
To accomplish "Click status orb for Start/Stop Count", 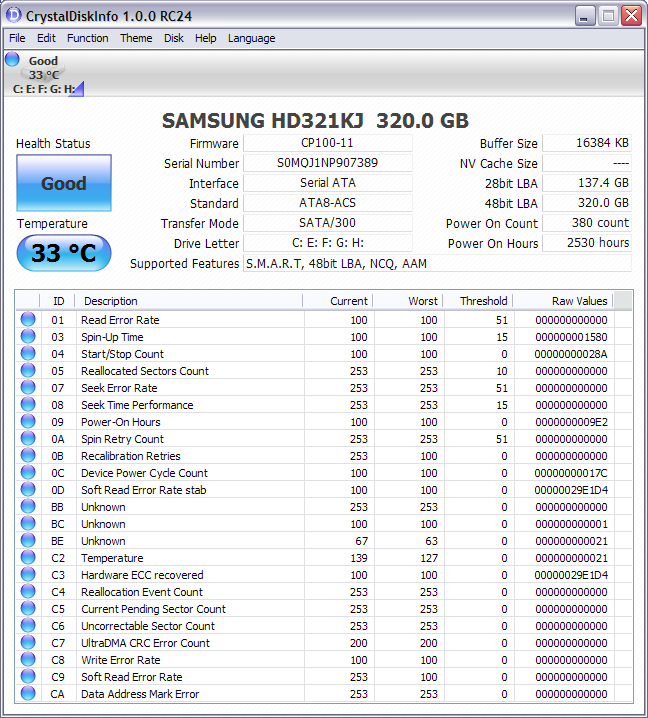I will 28,353.
